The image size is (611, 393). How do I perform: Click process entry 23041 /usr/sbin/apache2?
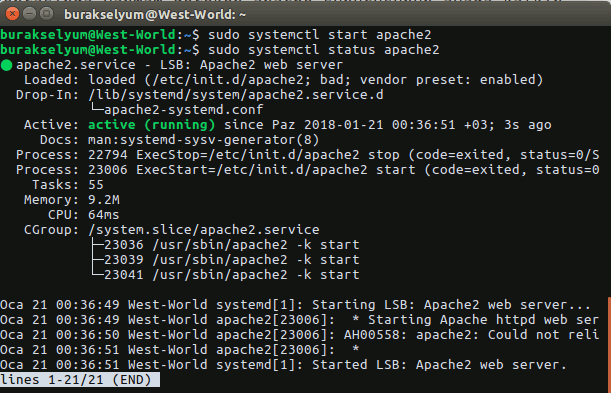pos(231,275)
